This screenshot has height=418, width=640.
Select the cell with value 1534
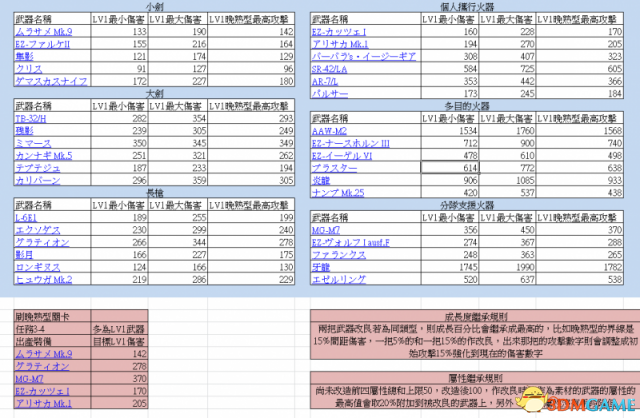(450, 131)
